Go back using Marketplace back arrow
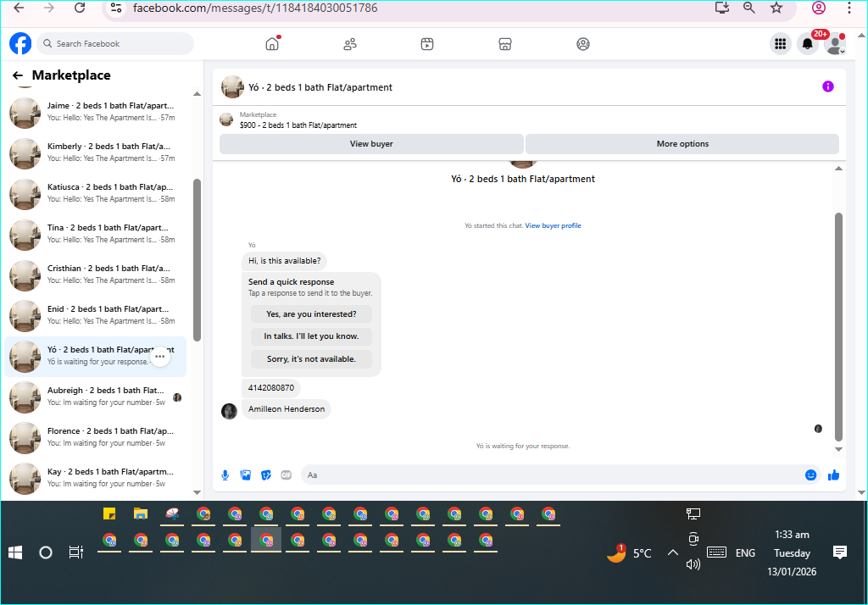 tap(18, 75)
